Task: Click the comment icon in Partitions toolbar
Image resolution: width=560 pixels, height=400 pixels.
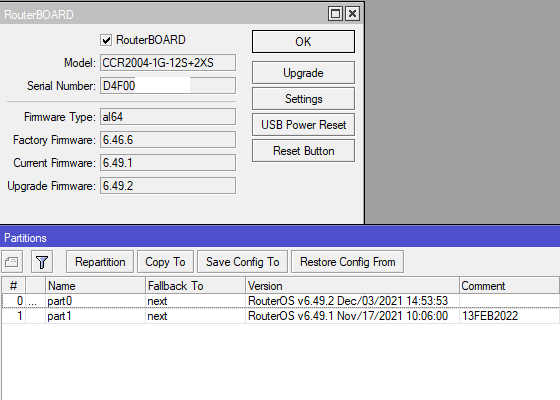Action: pos(12,262)
